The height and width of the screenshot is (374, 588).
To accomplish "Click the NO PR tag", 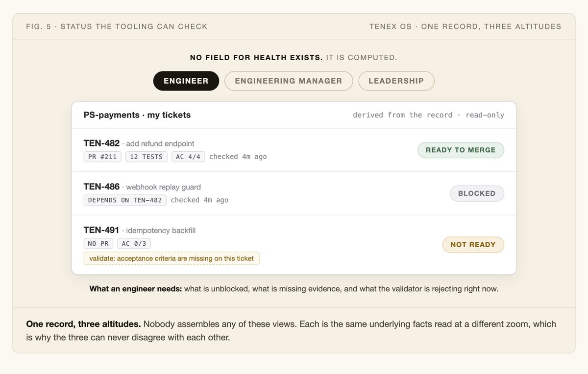I will click(x=98, y=243).
